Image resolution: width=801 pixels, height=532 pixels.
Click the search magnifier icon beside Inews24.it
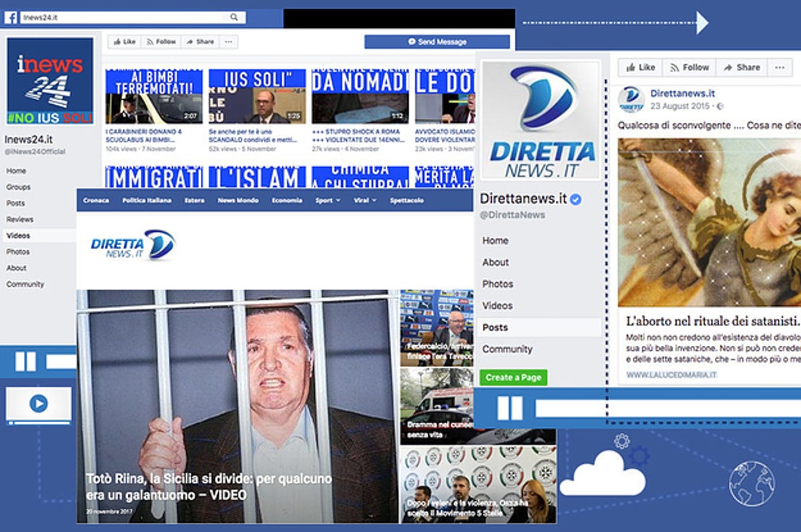click(234, 17)
